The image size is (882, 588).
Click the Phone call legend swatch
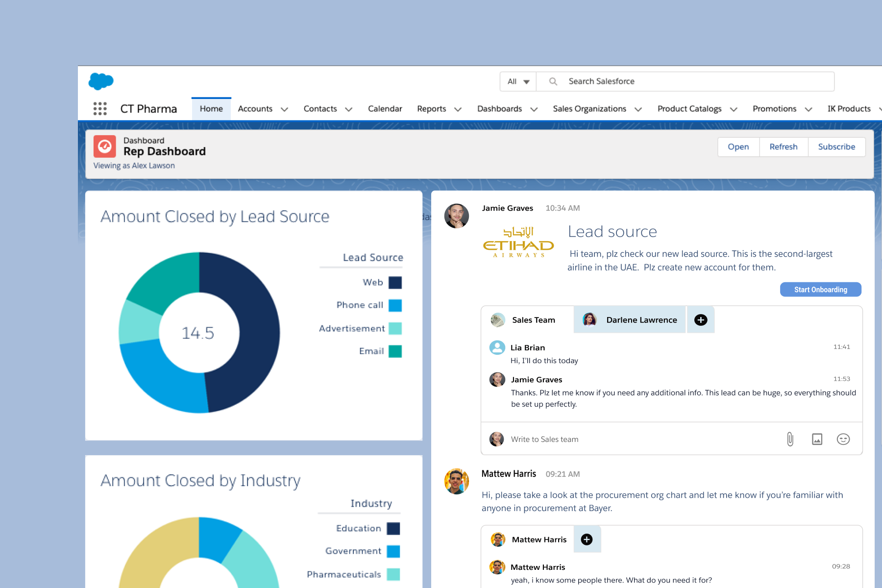395,305
